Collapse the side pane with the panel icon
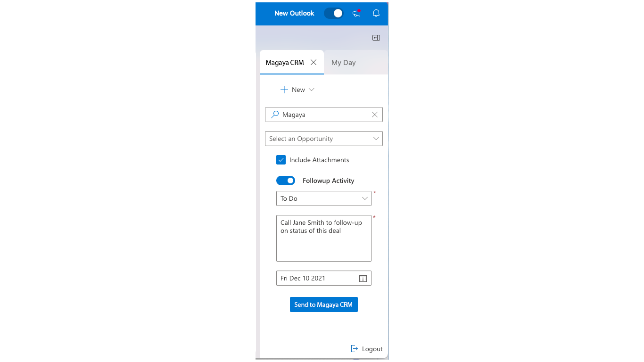The width and height of the screenshot is (644, 362). point(376,38)
